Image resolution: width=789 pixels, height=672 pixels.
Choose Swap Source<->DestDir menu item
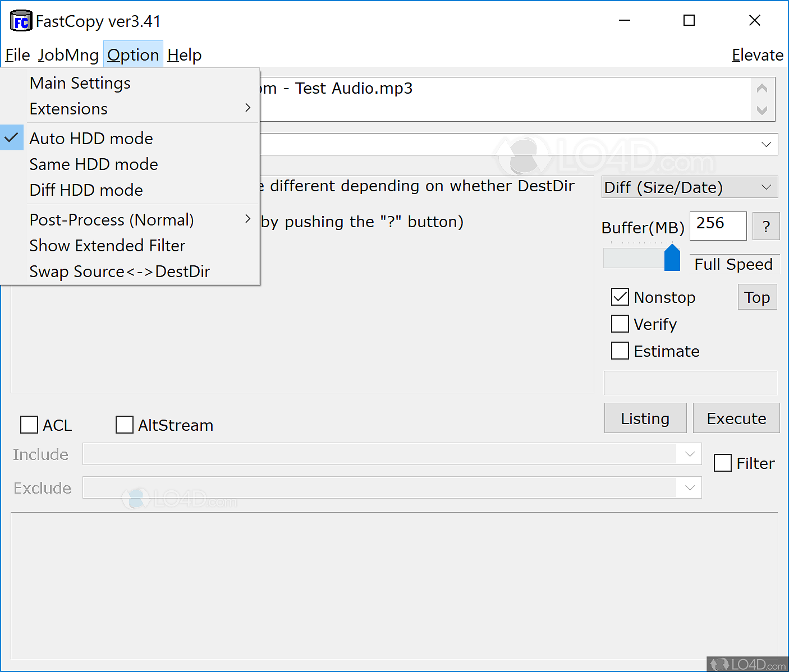pyautogui.click(x=120, y=271)
